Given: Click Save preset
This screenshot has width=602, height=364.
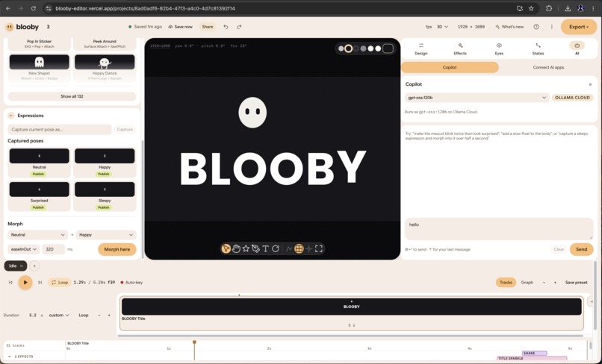Looking at the screenshot, I should point(577,282).
